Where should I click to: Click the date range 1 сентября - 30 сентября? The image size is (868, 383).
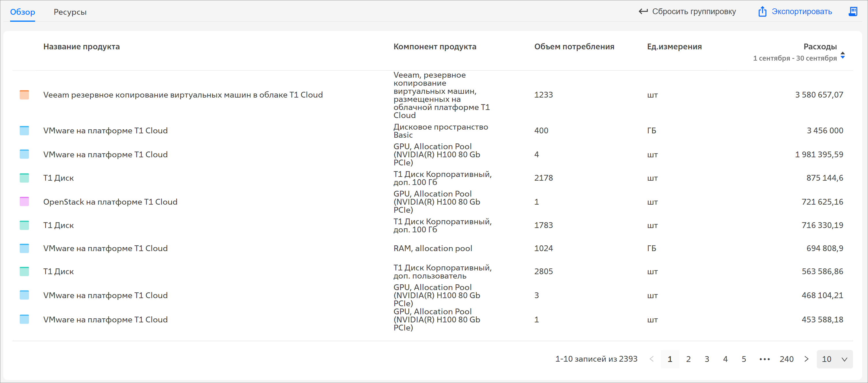795,58
